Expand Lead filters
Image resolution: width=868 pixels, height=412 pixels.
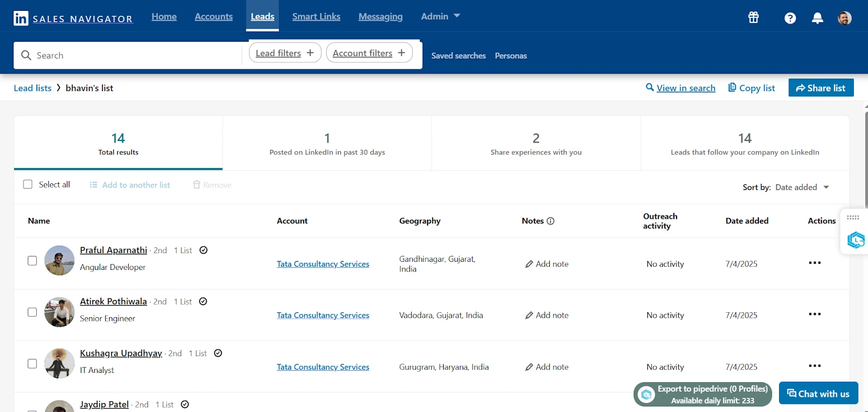[x=285, y=53]
